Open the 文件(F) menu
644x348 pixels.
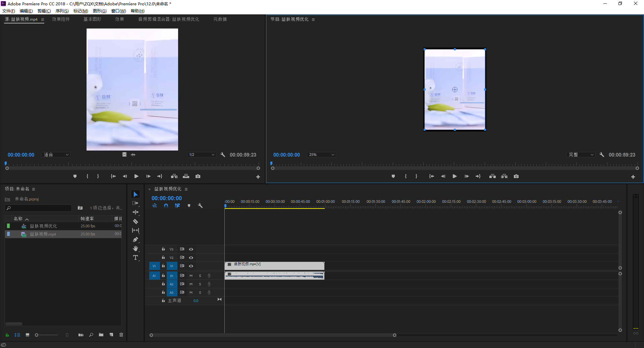click(9, 11)
